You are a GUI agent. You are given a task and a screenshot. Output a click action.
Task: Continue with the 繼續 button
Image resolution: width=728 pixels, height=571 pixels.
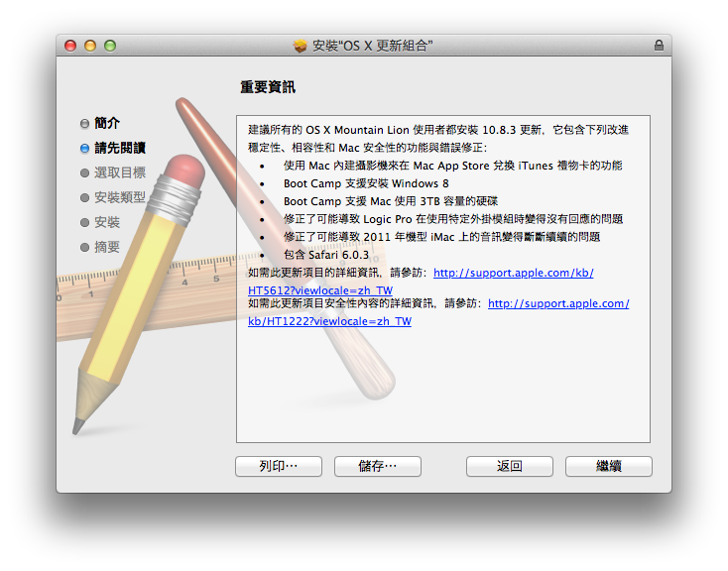click(609, 466)
